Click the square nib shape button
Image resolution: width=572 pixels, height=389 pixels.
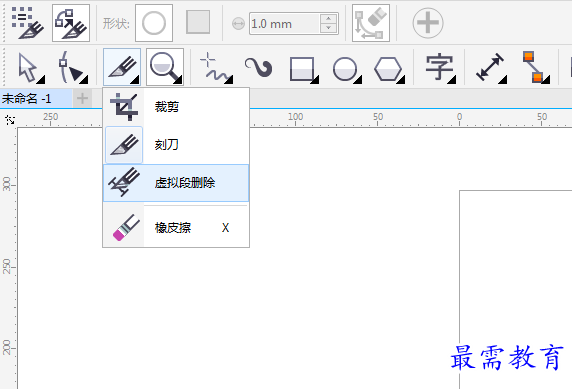coord(198,22)
